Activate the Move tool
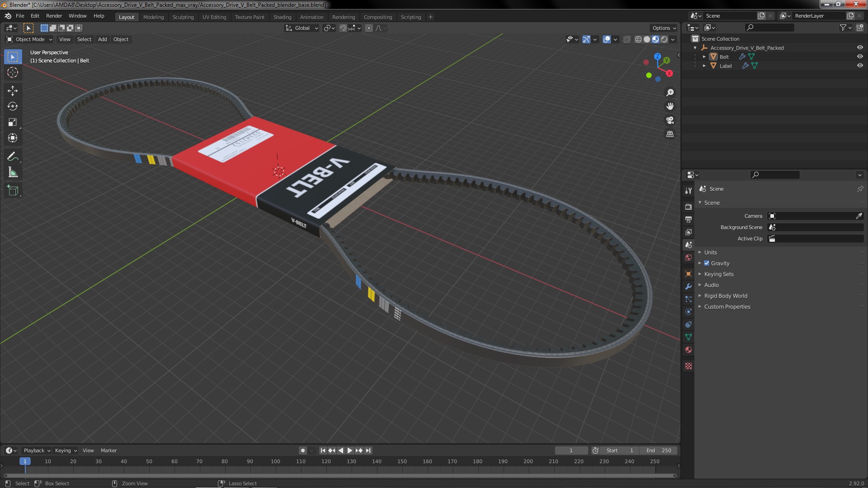 click(13, 90)
